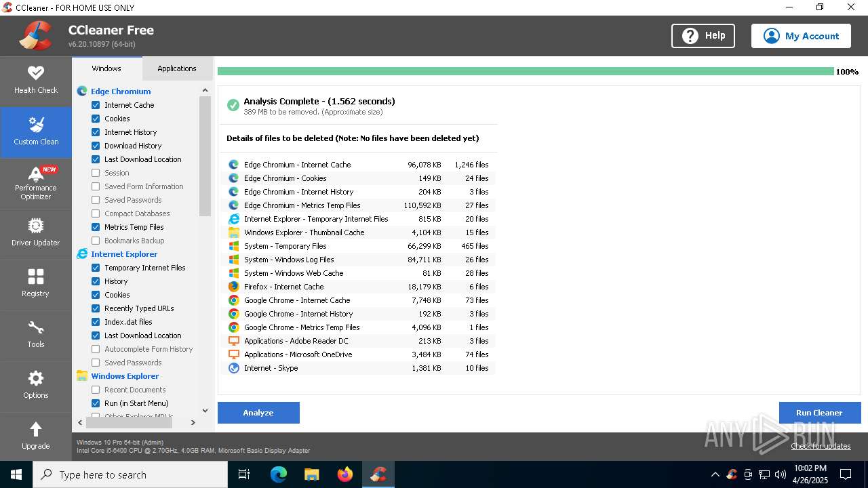This screenshot has height=488, width=868.
Task: Click the Edge icon beside Edge Chromium - Internet Cache
Action: coord(233,165)
